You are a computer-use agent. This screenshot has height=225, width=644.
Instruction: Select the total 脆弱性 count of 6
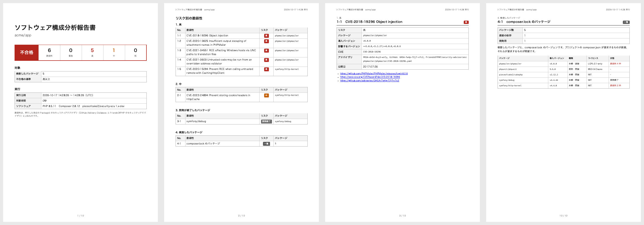[49, 50]
